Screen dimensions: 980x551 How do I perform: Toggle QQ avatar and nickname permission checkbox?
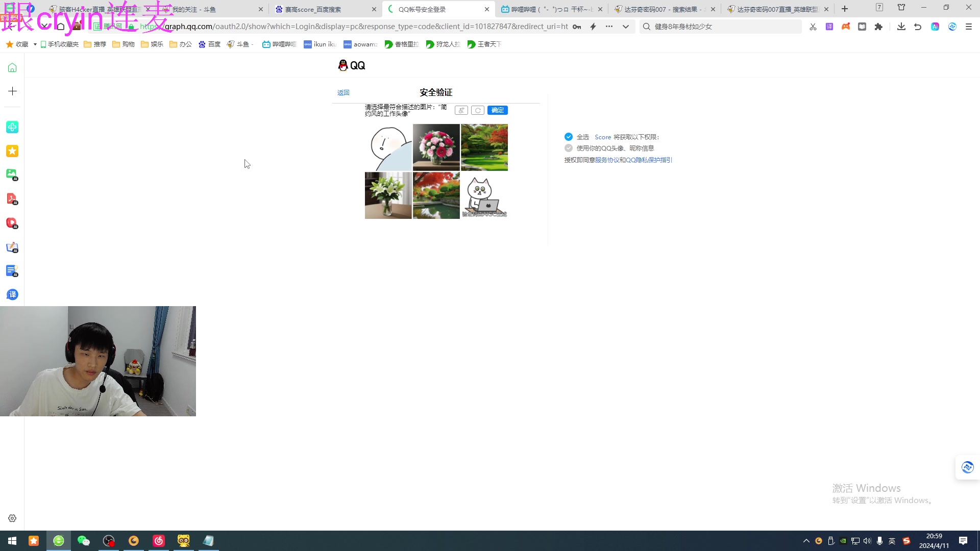pos(569,148)
